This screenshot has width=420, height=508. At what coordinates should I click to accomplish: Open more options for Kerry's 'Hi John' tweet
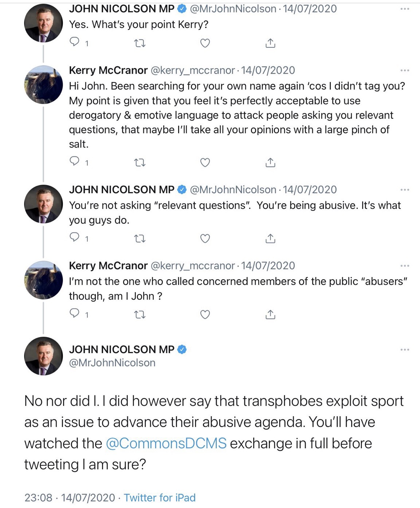click(x=405, y=70)
